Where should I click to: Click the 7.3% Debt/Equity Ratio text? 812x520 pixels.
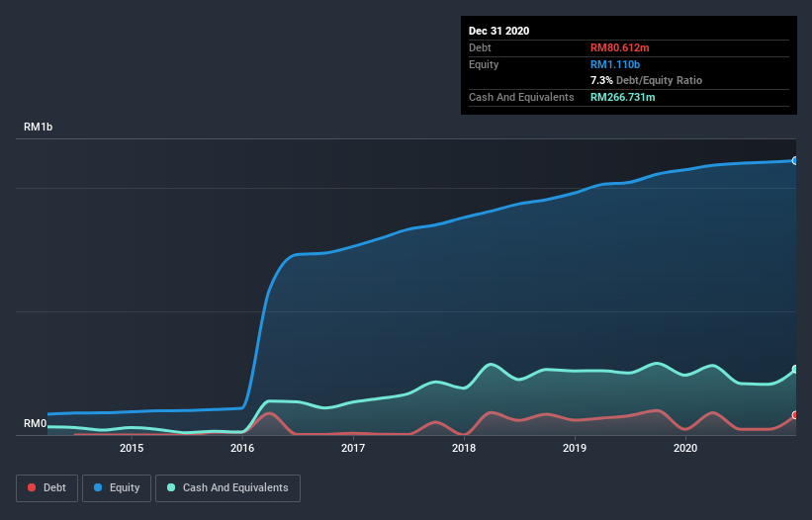point(646,80)
